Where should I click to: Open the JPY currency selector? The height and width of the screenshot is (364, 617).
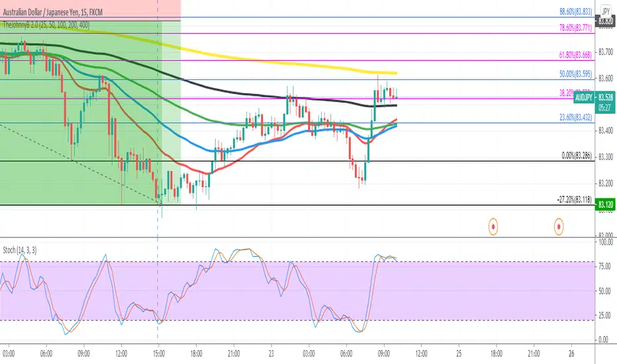click(x=606, y=12)
